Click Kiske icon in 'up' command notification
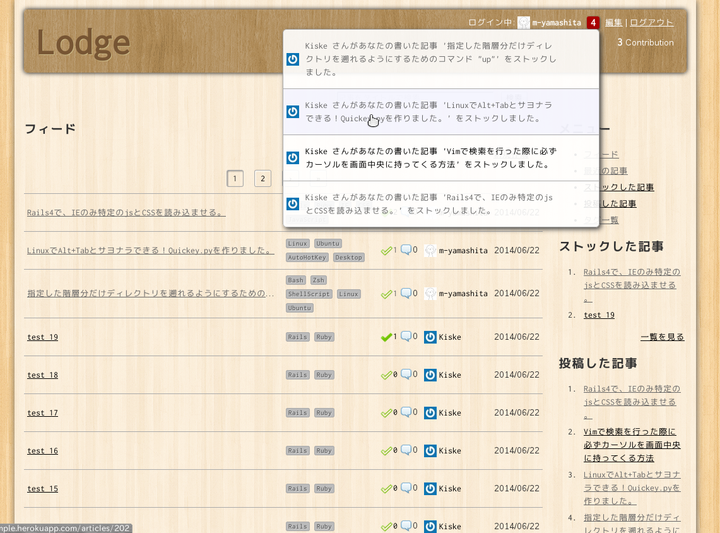The image size is (720, 533). click(292, 59)
